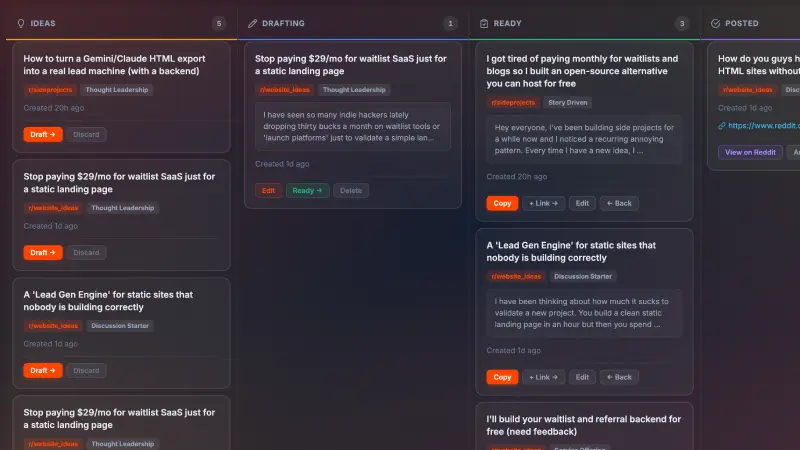This screenshot has height=450, width=800.
Task: Delete the drafting waitlist SaaS card
Action: click(350, 190)
